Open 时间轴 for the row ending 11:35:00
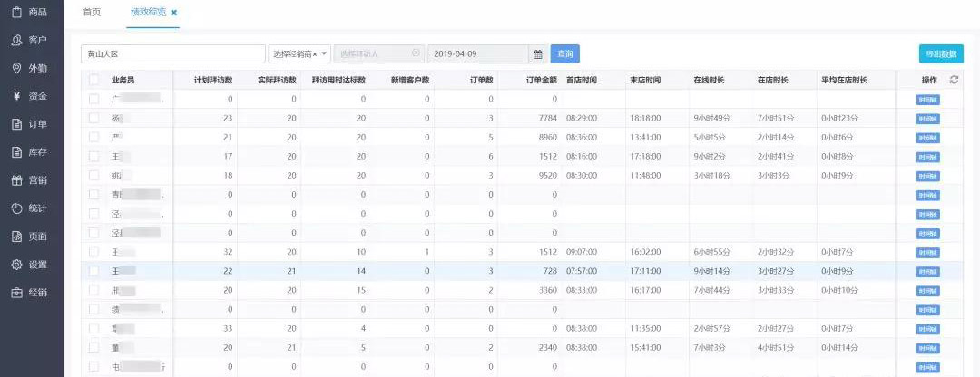Image resolution: width=980 pixels, height=377 pixels. point(928,330)
